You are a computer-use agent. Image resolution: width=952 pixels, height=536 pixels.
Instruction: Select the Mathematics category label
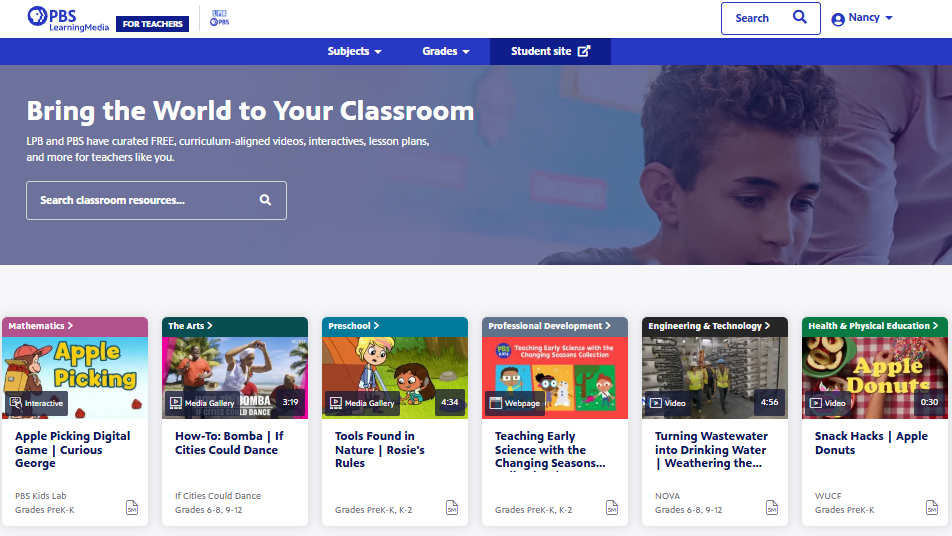40,326
